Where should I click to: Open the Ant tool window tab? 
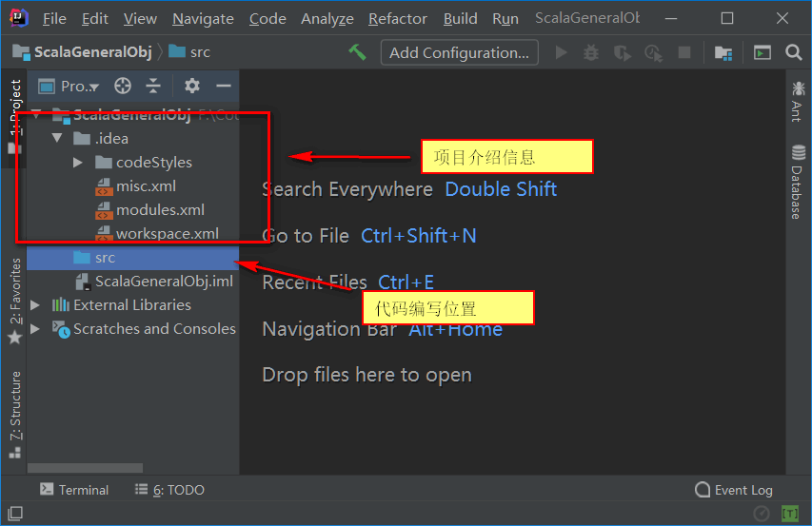pyautogui.click(x=798, y=102)
